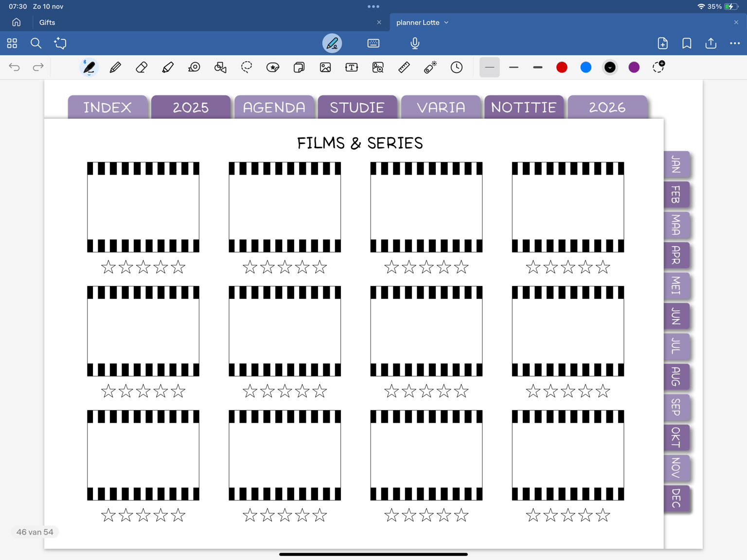Select the Text box tool
The height and width of the screenshot is (560, 747).
coord(352,67)
